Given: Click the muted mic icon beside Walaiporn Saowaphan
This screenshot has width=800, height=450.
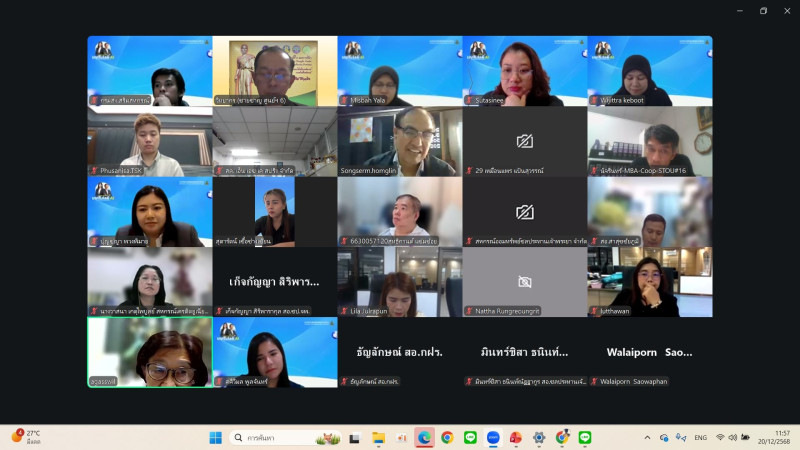Looking at the screenshot, I should pyautogui.click(x=593, y=381).
